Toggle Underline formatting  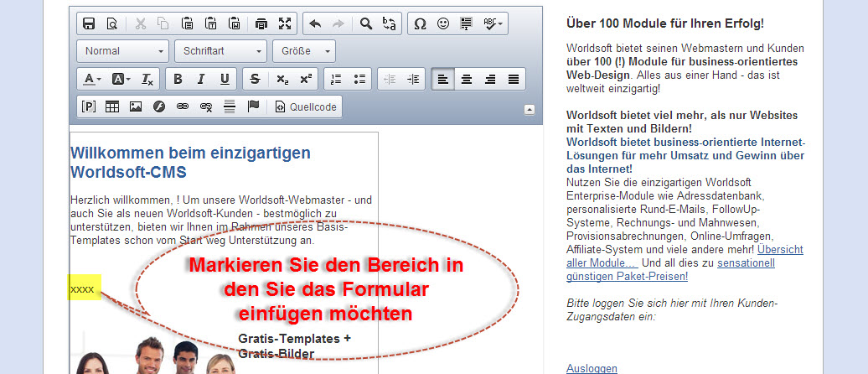(x=225, y=79)
